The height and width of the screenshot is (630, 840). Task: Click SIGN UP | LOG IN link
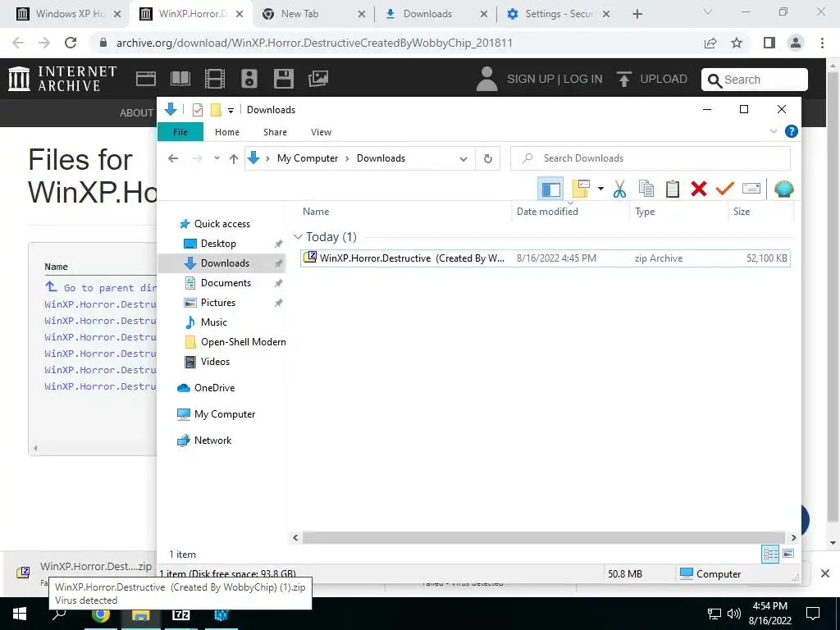click(555, 79)
